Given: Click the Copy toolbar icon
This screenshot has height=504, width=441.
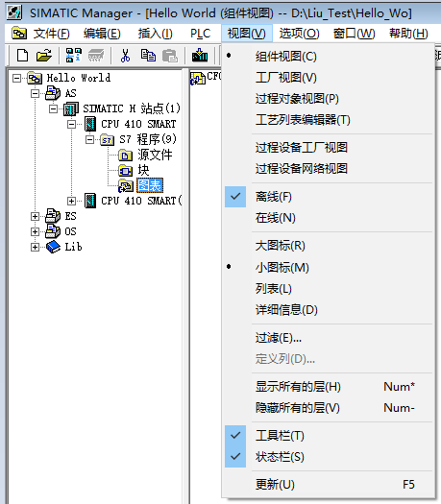Looking at the screenshot, I should (148, 56).
